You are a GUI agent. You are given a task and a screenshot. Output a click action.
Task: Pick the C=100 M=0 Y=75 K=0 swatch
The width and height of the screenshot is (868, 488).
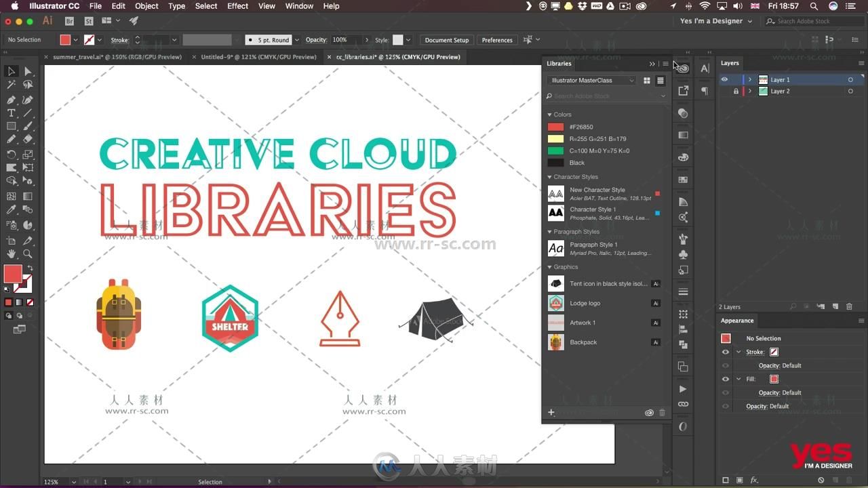pos(555,150)
